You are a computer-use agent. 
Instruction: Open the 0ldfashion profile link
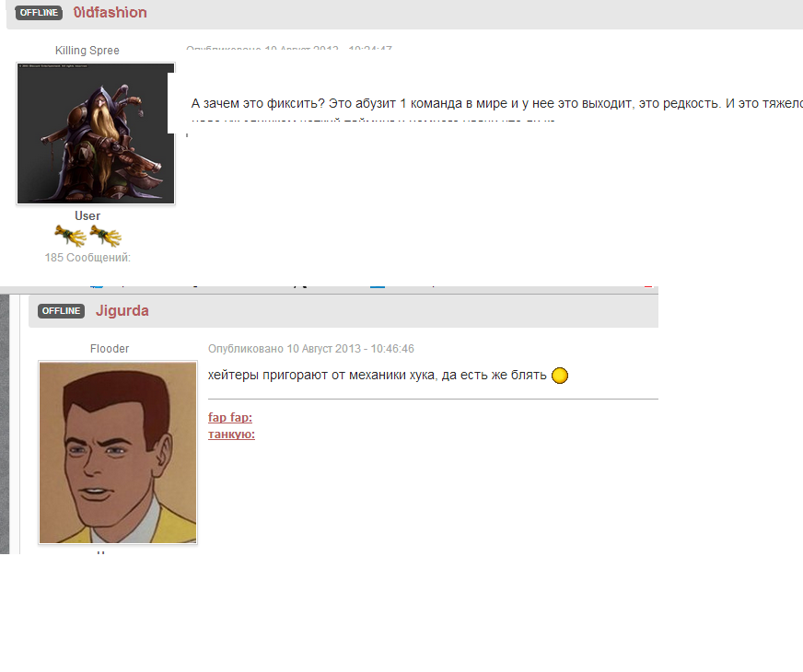(x=110, y=13)
